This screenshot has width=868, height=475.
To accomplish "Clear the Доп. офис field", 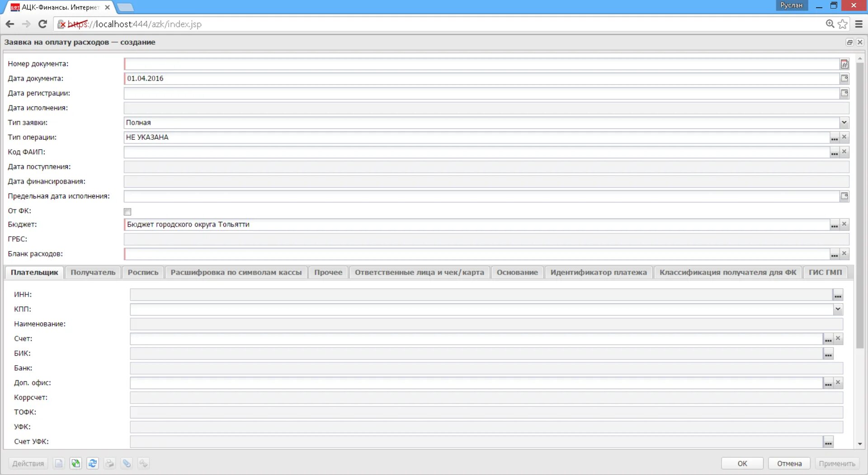I will click(838, 383).
